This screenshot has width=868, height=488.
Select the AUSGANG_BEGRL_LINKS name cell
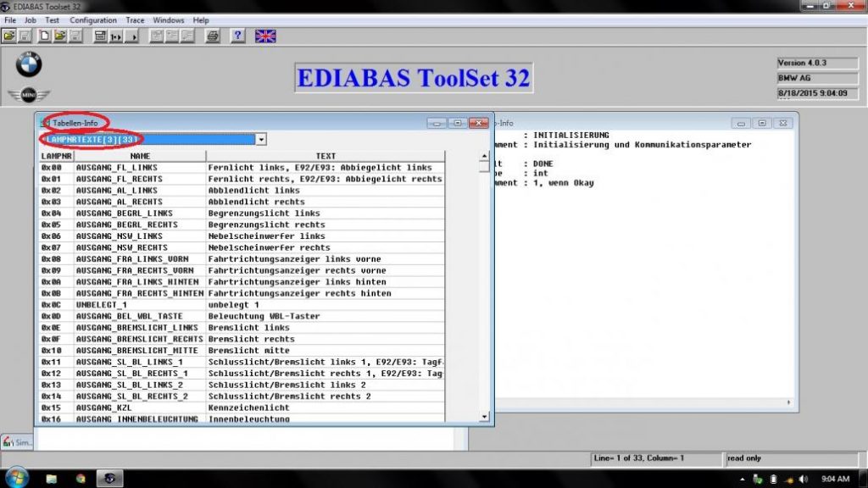coord(140,213)
